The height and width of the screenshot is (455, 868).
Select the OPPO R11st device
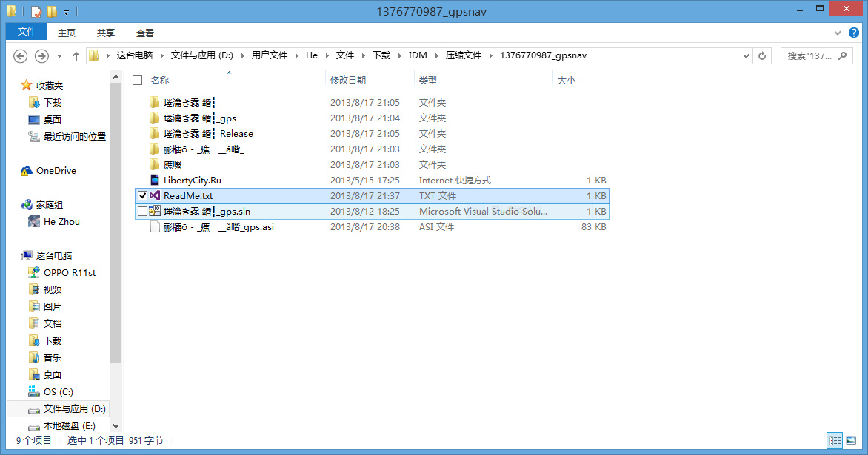(69, 273)
